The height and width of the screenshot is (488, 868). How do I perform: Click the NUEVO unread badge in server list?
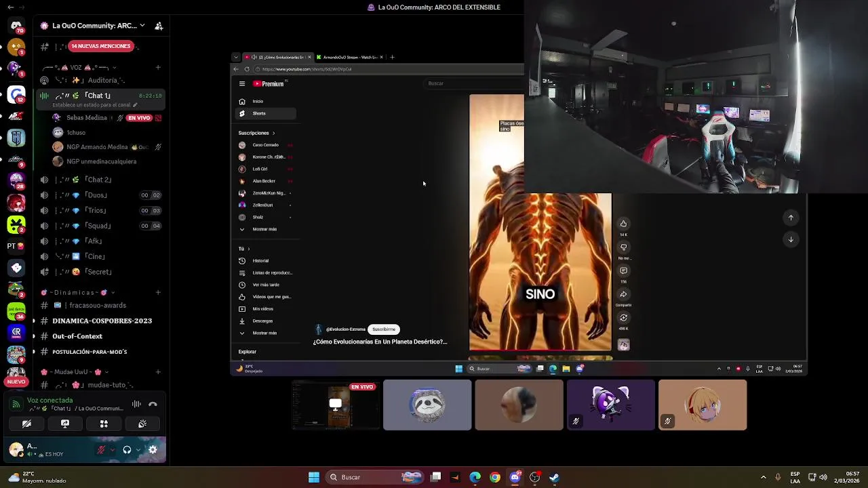tap(16, 382)
